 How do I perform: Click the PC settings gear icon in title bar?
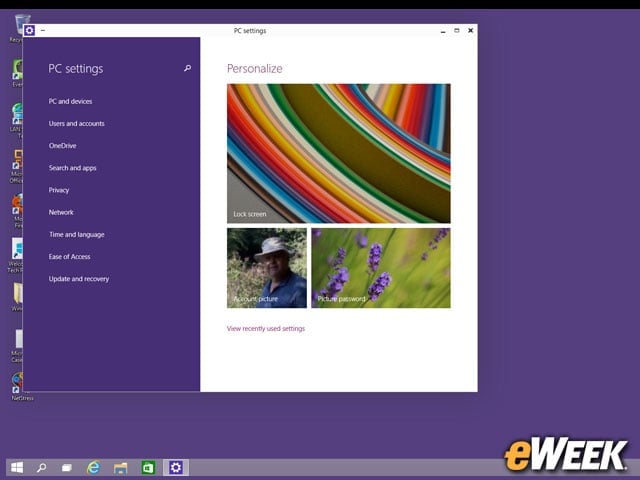[x=29, y=30]
